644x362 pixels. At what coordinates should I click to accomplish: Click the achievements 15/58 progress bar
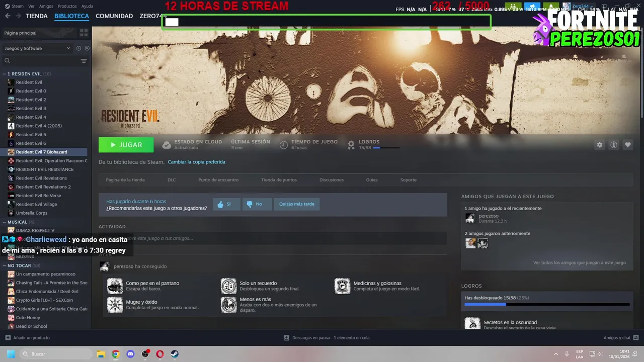[386, 148]
